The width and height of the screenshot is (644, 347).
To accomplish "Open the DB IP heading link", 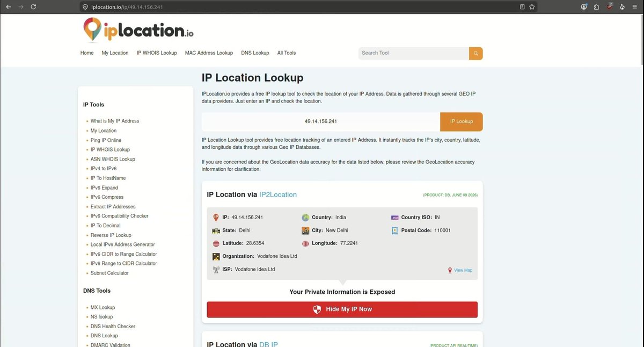I will tap(268, 345).
